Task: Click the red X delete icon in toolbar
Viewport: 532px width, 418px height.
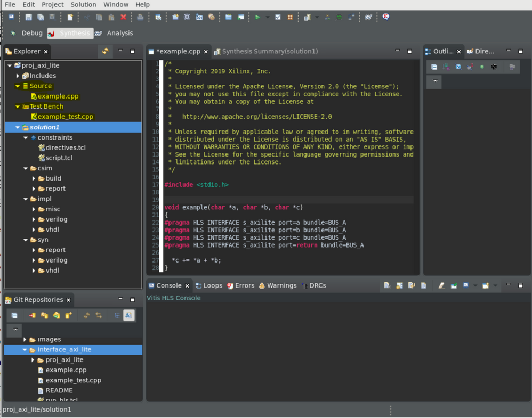Action: 124,17
